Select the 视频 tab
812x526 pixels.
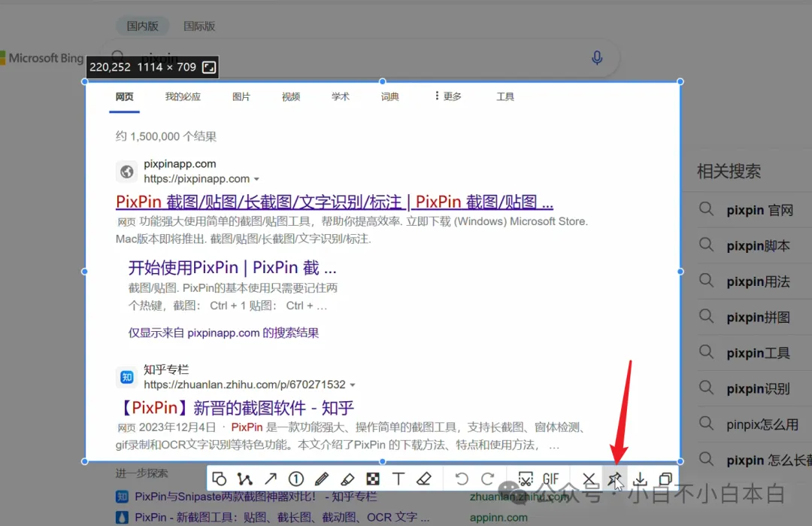(291, 96)
